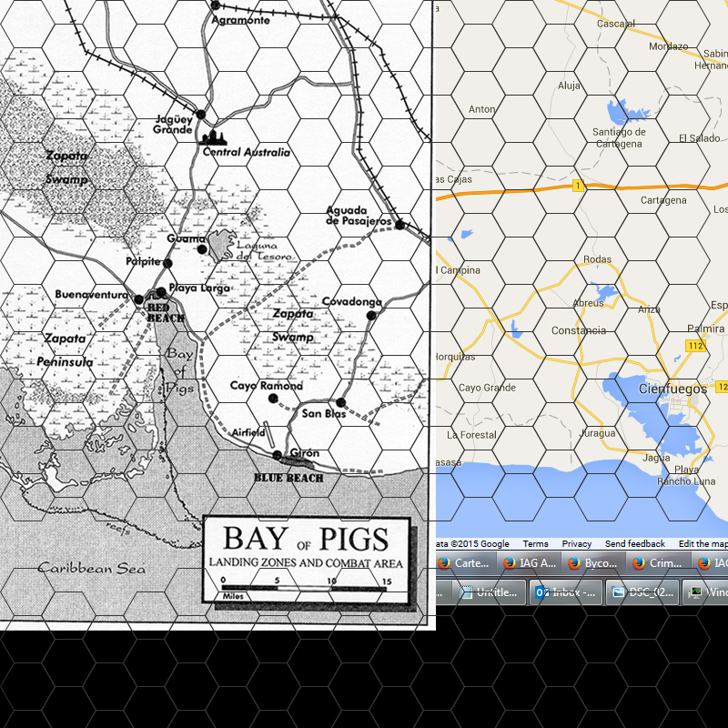Click the Edit the map link
Viewport: 728px width, 728px height.
tap(703, 543)
